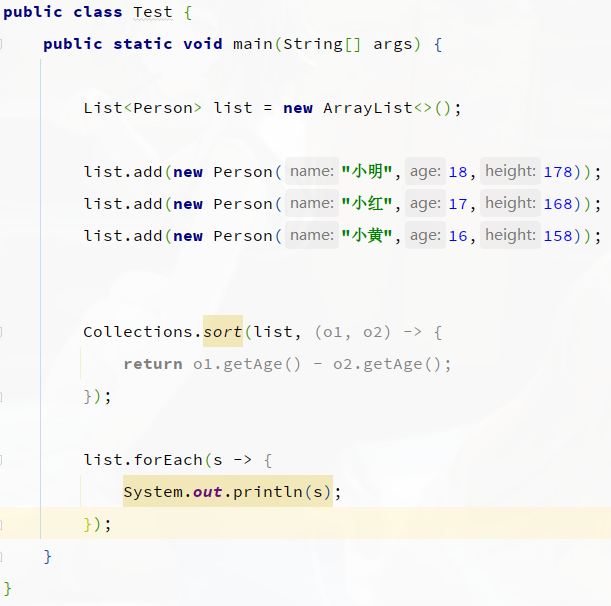Click the return keyword
Image resolution: width=611 pixels, height=606 pixels.
coord(153,364)
